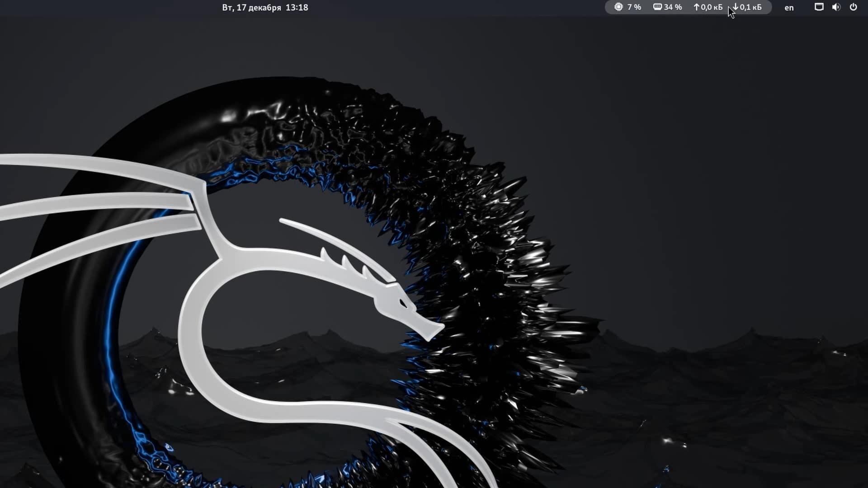
Task: Click the RAM memory icon in top bar
Action: point(657,7)
